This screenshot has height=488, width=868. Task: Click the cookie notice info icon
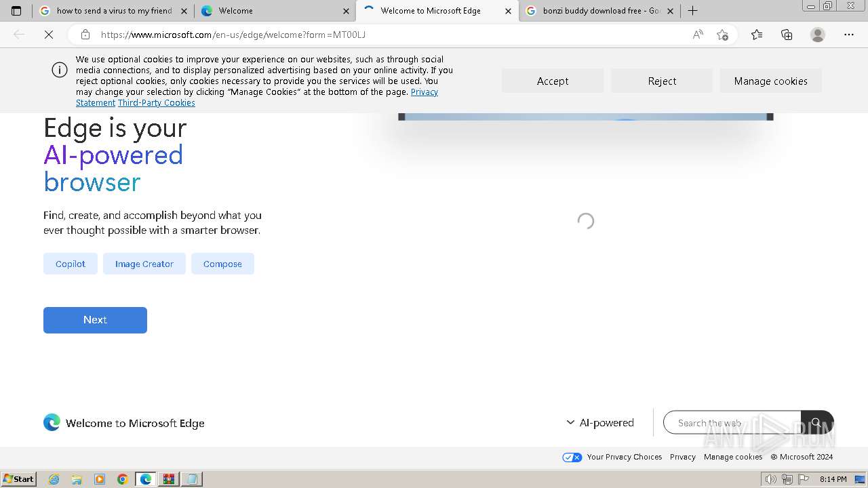point(60,70)
